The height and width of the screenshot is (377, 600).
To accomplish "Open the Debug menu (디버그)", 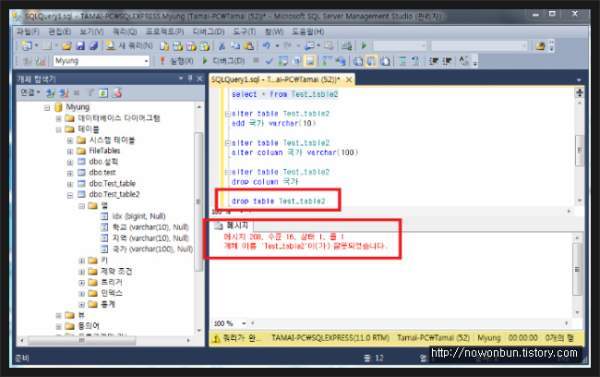I will point(208,31).
